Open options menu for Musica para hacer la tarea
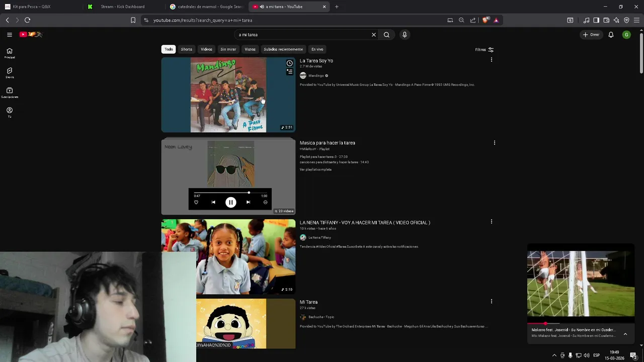Image resolution: width=644 pixels, height=362 pixels. click(495, 143)
